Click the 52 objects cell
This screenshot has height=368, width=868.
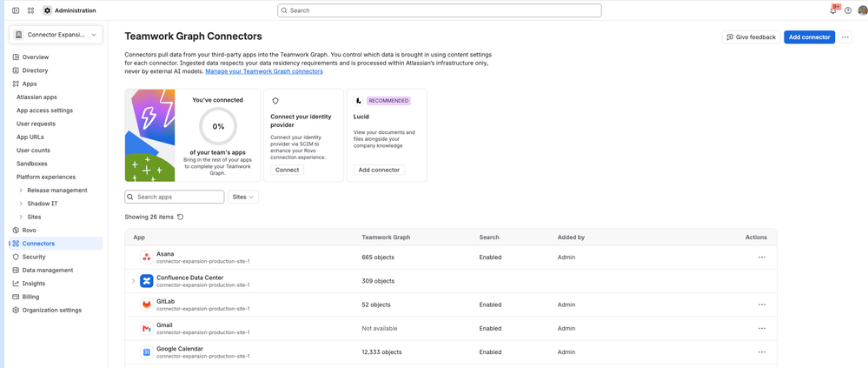coord(376,304)
